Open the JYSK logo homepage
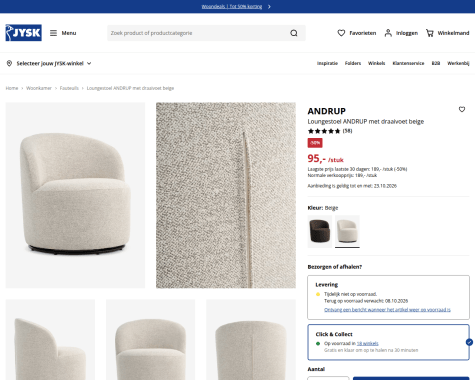 (23, 33)
